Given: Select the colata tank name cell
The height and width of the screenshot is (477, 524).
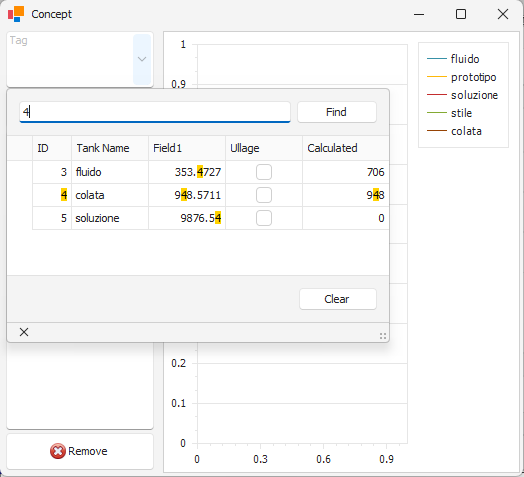Looking at the screenshot, I should tap(110, 195).
